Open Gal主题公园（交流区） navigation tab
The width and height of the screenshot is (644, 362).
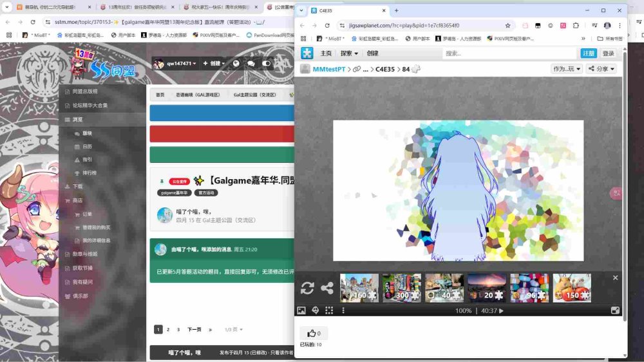[254, 95]
